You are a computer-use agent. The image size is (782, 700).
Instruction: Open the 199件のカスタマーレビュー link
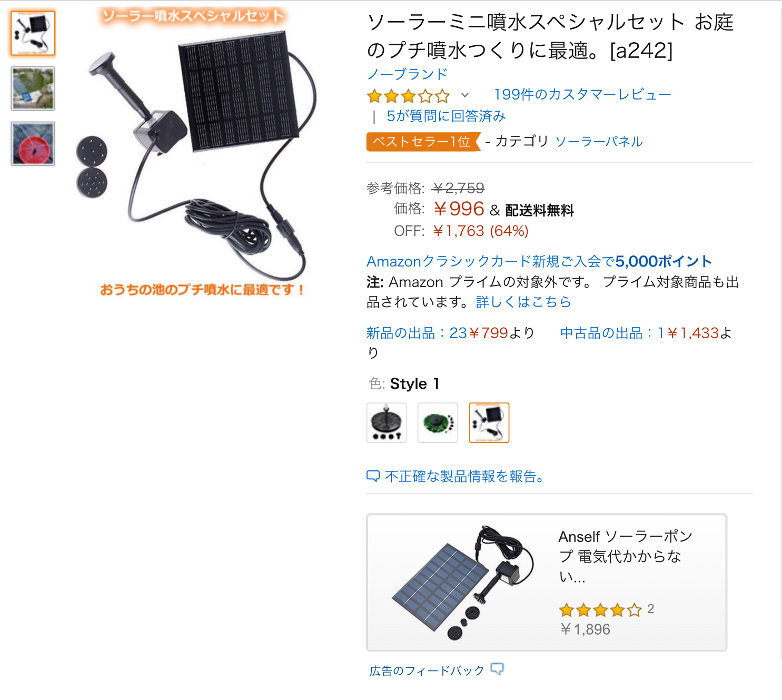[x=582, y=95]
